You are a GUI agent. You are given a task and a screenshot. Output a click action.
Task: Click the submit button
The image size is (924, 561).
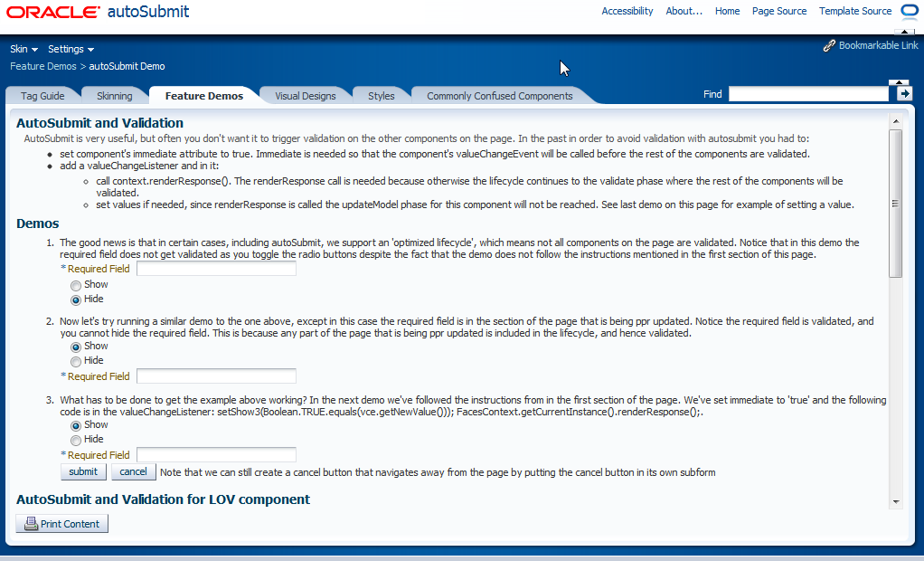click(x=83, y=471)
